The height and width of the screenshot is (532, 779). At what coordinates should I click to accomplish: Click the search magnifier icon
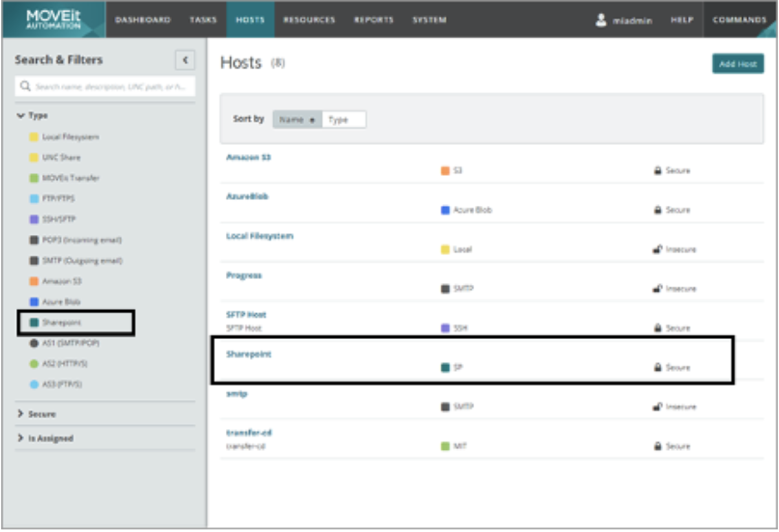[x=25, y=86]
